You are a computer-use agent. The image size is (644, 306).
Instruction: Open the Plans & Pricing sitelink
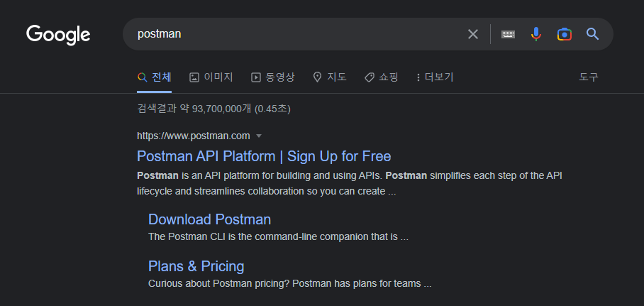196,266
